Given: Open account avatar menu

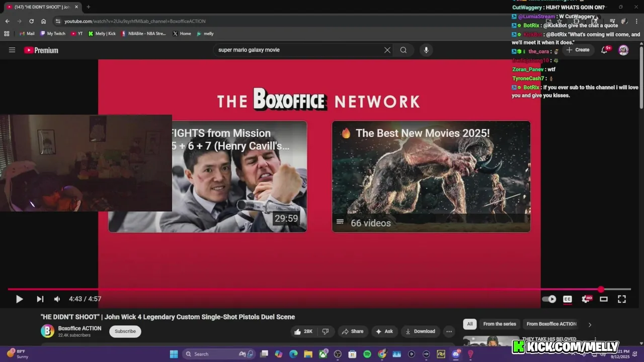Looking at the screenshot, I should tap(623, 50).
